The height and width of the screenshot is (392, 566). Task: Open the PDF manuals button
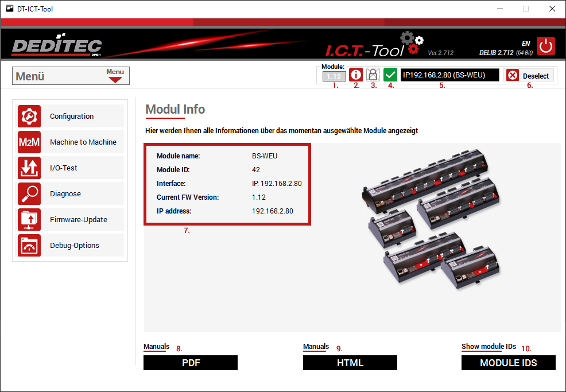pyautogui.click(x=190, y=363)
